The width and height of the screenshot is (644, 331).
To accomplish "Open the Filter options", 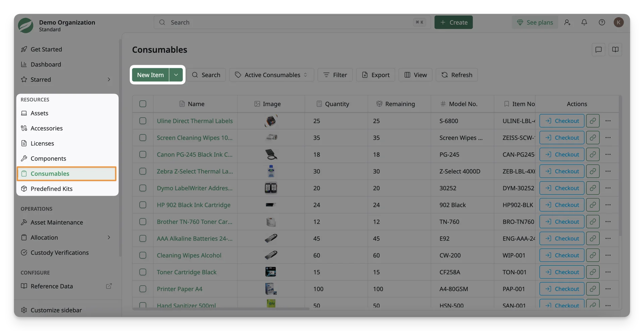I will 335,75.
